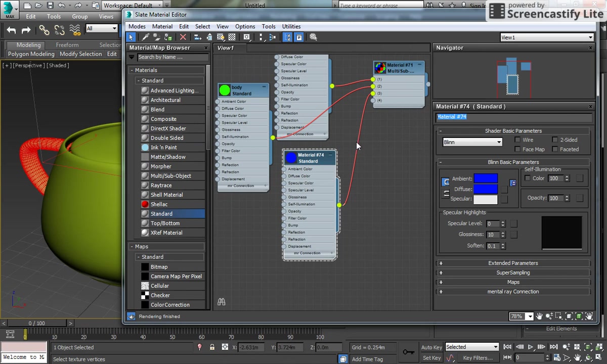Viewport: 607px width, 364px height.
Task: Check the Self-Illumination Color checkbox
Action: coord(528,178)
